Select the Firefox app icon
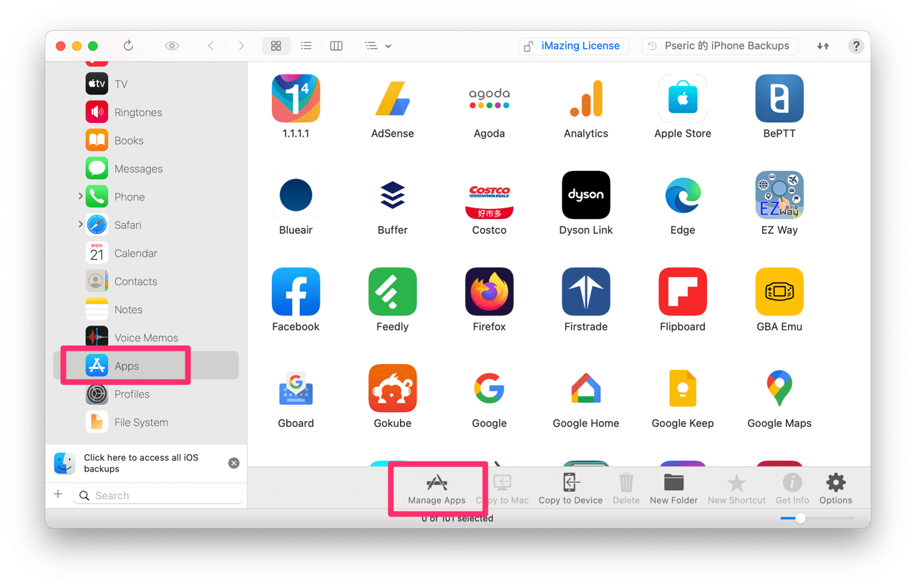Viewport: 916px width, 588px height. pos(489,292)
